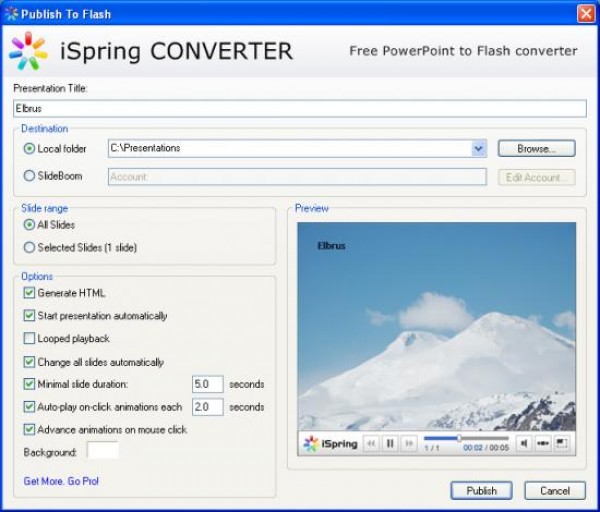Pause the preview playback
600x512 pixels.
tap(390, 444)
